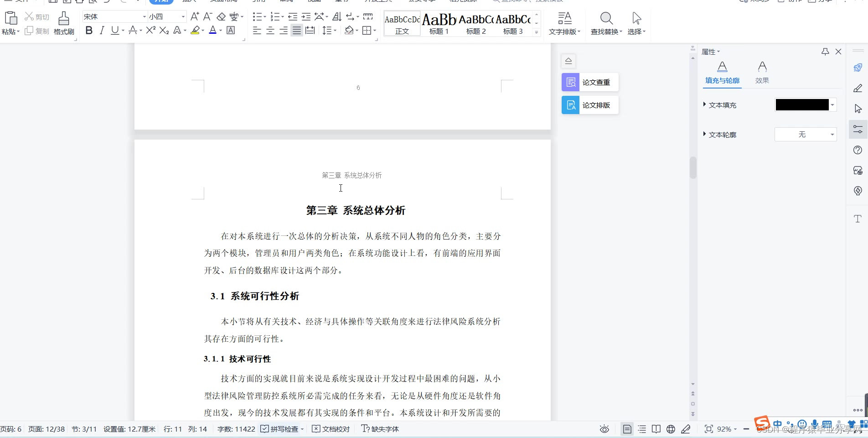Image resolution: width=868 pixels, height=438 pixels.
Task: Italicize text with the I icon
Action: [102, 31]
